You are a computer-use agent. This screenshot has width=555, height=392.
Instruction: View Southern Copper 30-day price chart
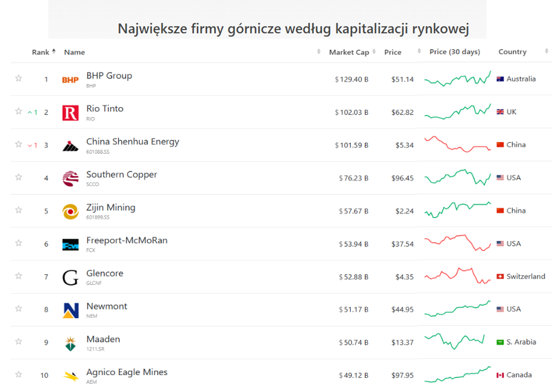click(458, 178)
